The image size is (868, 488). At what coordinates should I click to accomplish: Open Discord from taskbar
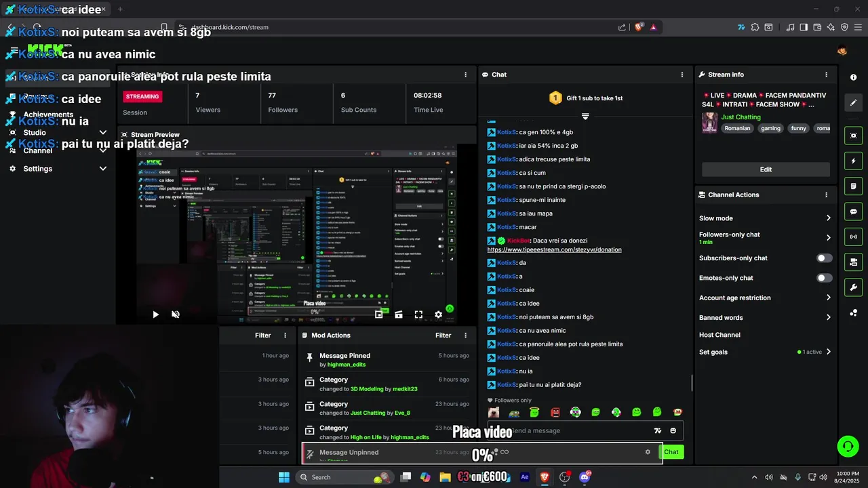click(x=585, y=477)
